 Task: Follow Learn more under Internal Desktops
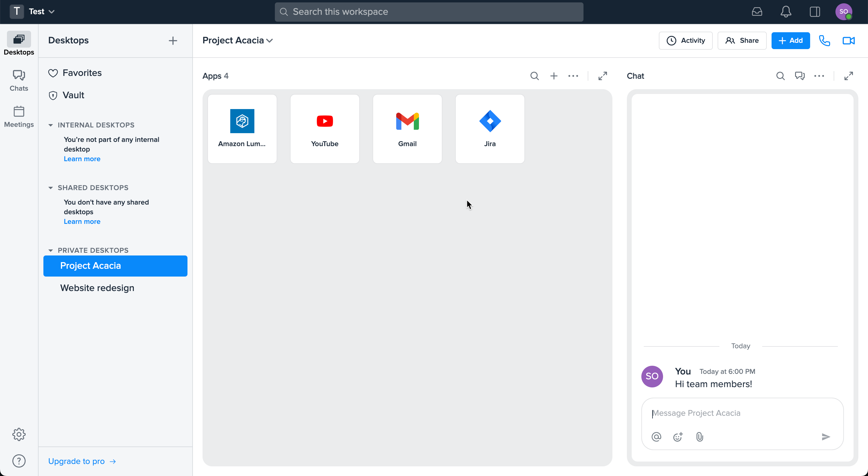(x=82, y=159)
